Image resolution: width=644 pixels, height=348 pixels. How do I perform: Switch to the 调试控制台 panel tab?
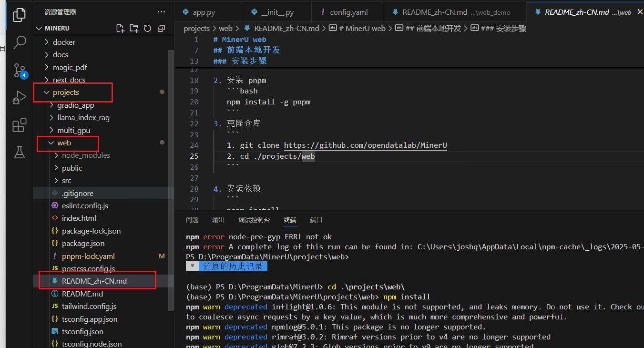(x=254, y=220)
